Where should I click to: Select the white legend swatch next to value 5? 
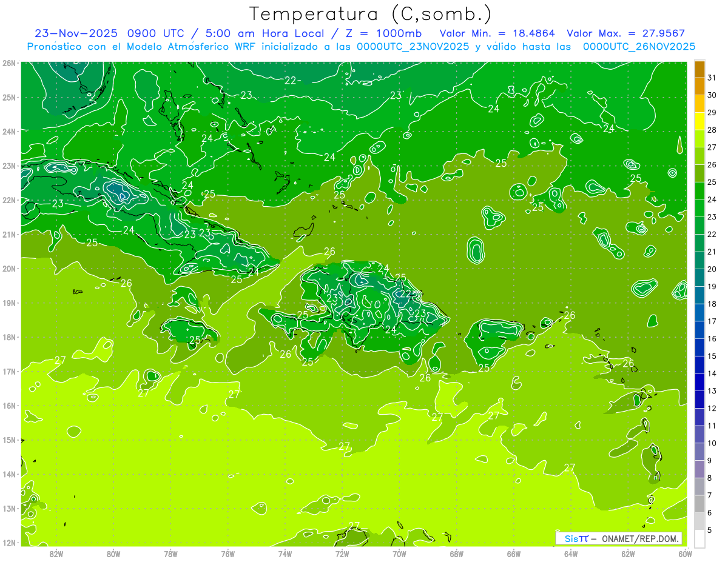click(699, 538)
